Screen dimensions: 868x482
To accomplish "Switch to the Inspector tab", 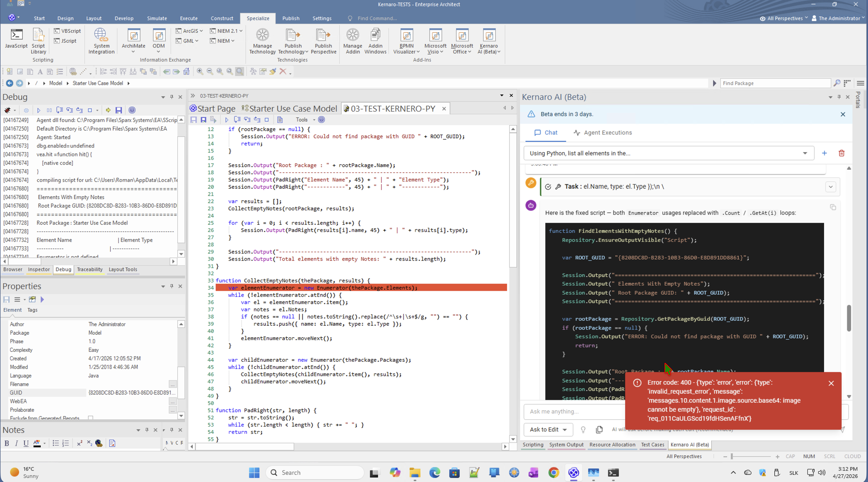I will pos(39,269).
